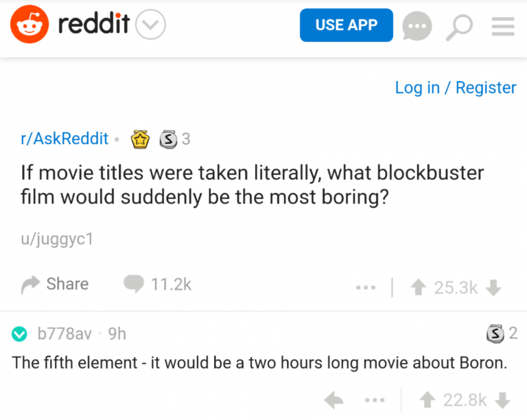This screenshot has height=420, width=527.
Task: Upvote the Boron comment
Action: (x=425, y=399)
